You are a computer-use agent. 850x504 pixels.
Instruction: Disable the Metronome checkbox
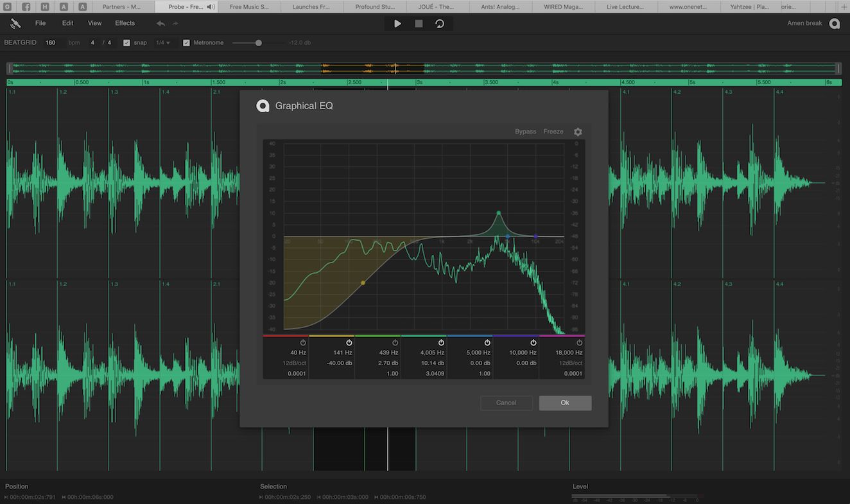pyautogui.click(x=187, y=42)
